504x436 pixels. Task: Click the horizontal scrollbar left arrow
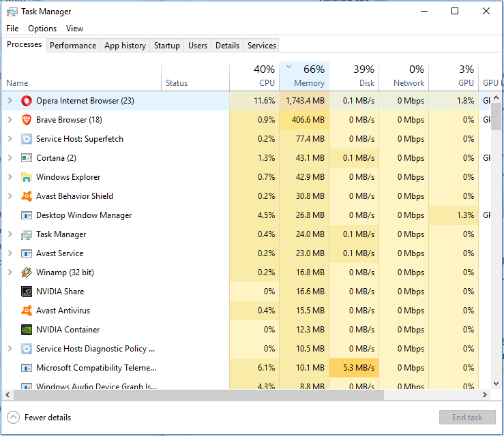pos(8,395)
